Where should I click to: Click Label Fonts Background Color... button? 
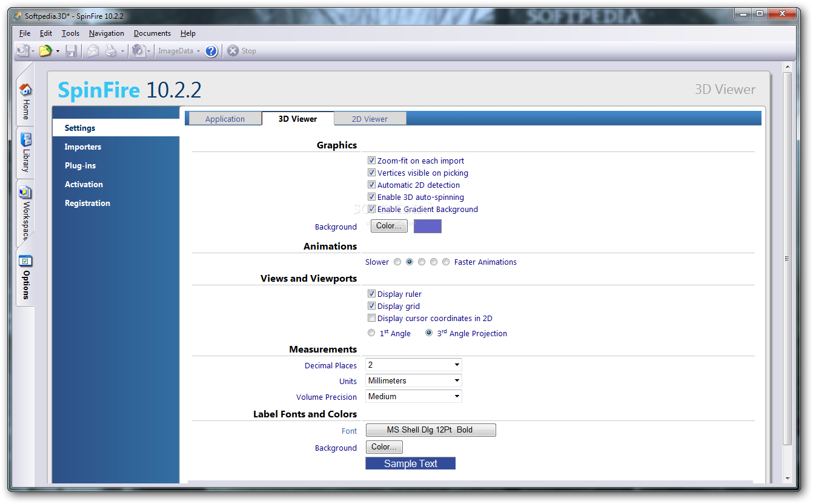tap(384, 447)
